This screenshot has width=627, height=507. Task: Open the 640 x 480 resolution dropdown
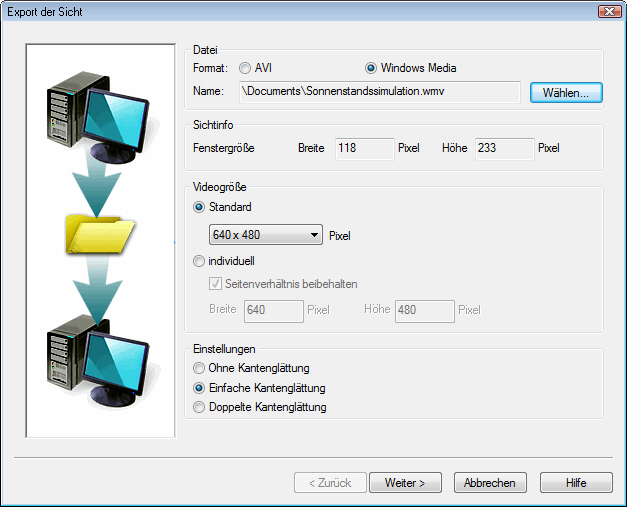(x=266, y=235)
